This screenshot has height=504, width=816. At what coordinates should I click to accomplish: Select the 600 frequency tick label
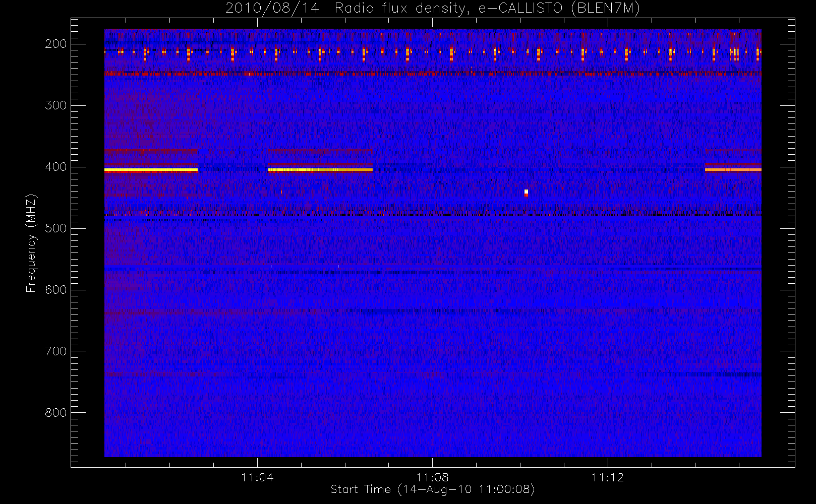pyautogui.click(x=55, y=290)
